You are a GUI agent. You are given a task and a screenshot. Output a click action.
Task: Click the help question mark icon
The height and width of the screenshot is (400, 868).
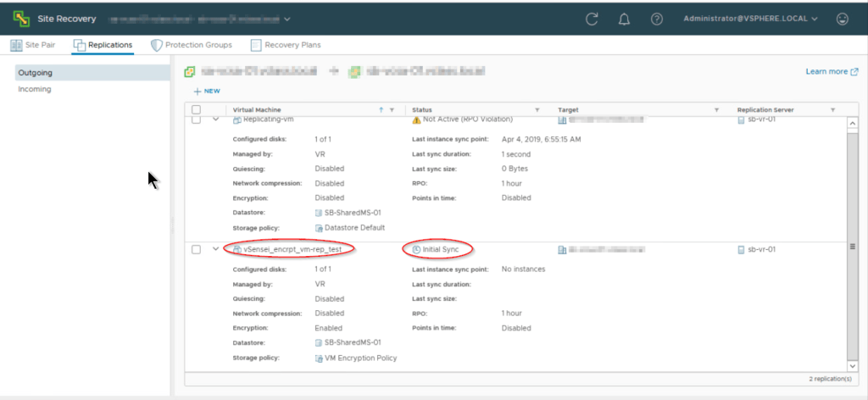(656, 18)
